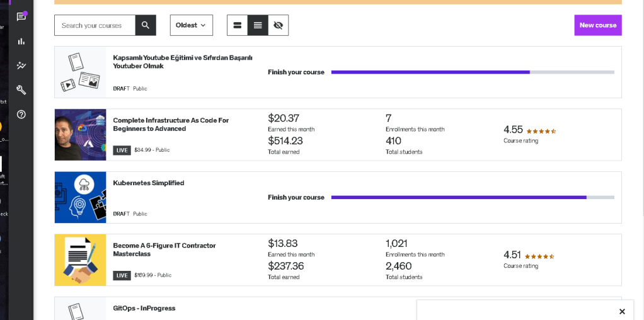The height and width of the screenshot is (320, 644).
Task: Click the search magnifier button
Action: [x=146, y=25]
